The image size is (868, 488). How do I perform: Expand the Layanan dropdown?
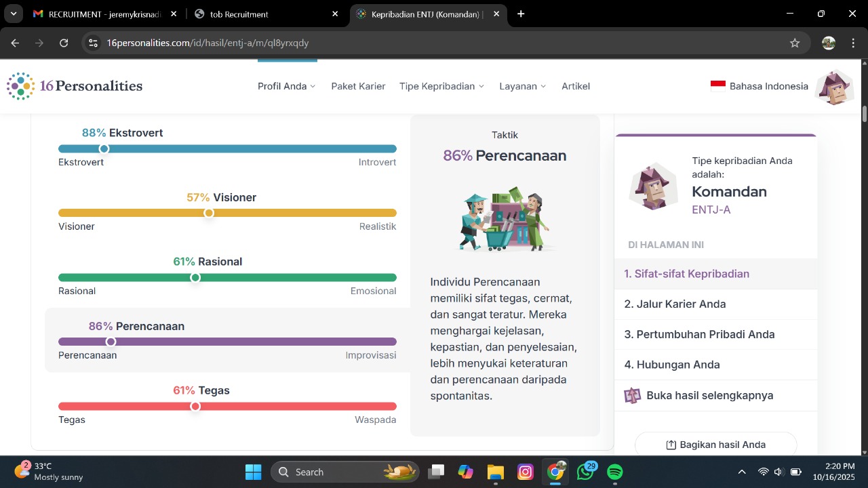[x=522, y=86]
